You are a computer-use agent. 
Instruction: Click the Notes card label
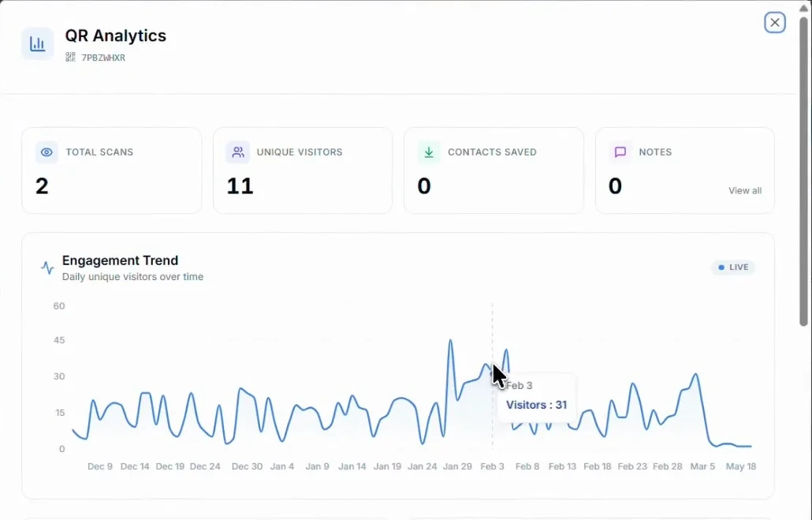point(655,152)
